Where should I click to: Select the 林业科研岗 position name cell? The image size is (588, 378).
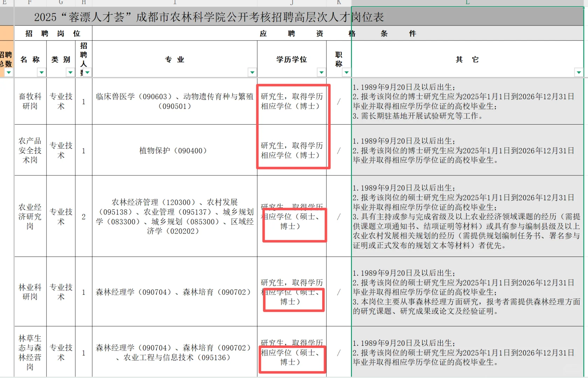tap(30, 292)
